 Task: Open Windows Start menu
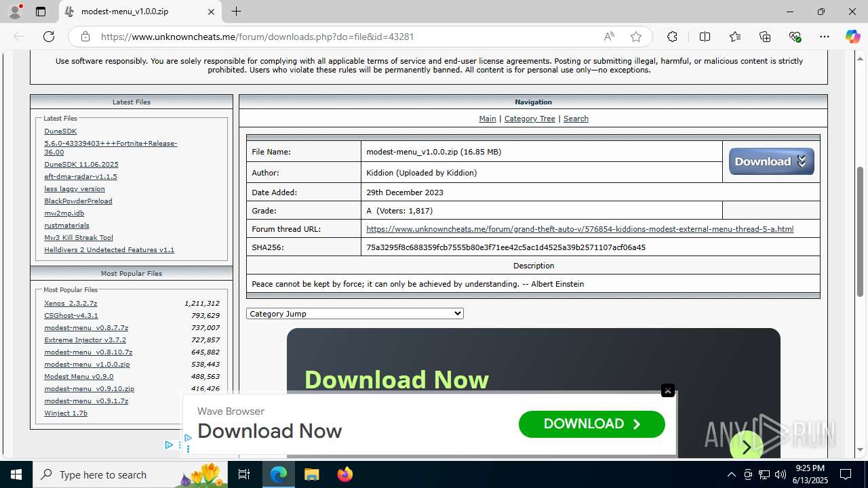point(16,474)
